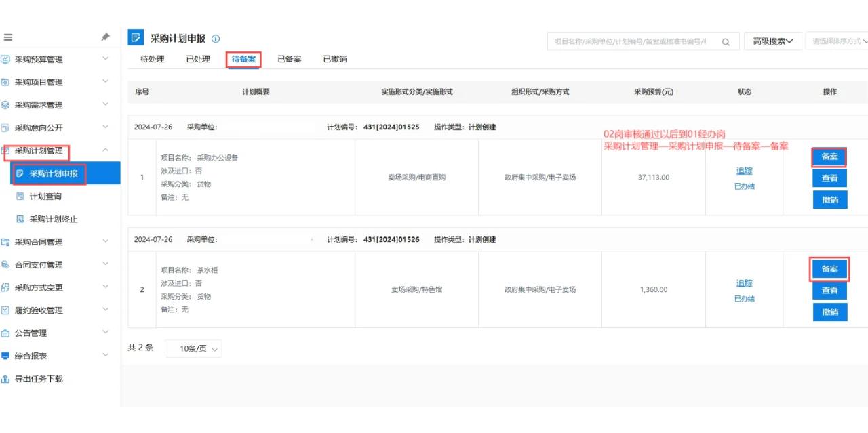The height and width of the screenshot is (433, 868).
Task: Click the 采购需求管理 stacked-layers icon
Action: pos(5,105)
